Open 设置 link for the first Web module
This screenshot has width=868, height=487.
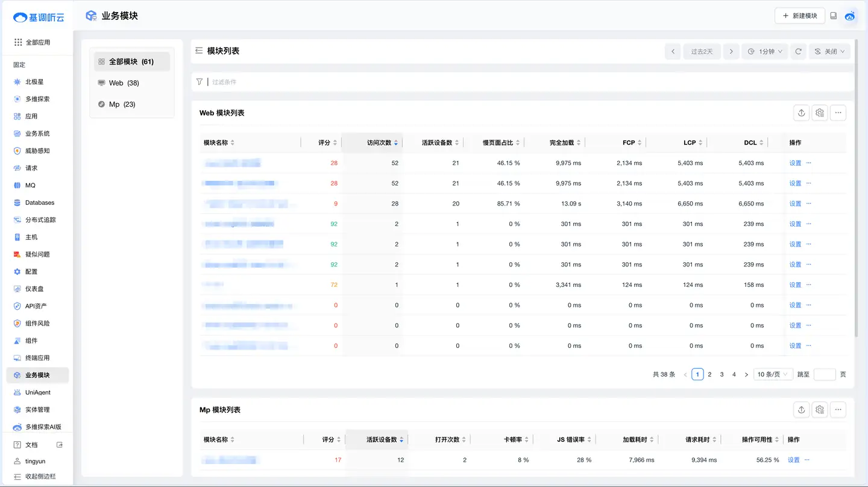tap(794, 163)
